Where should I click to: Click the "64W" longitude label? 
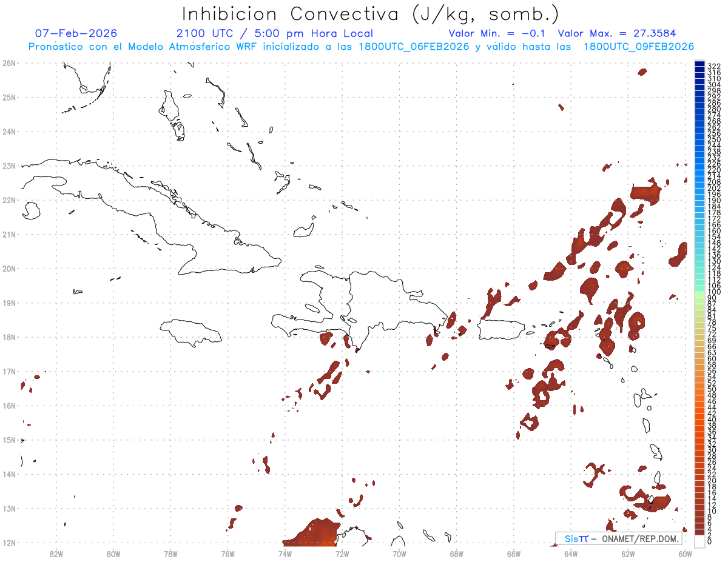(571, 553)
